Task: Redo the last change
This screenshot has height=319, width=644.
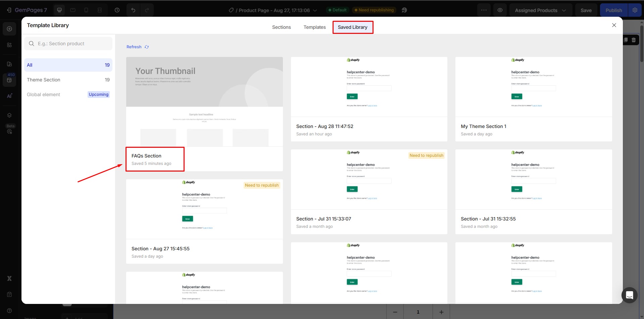Action: (147, 10)
